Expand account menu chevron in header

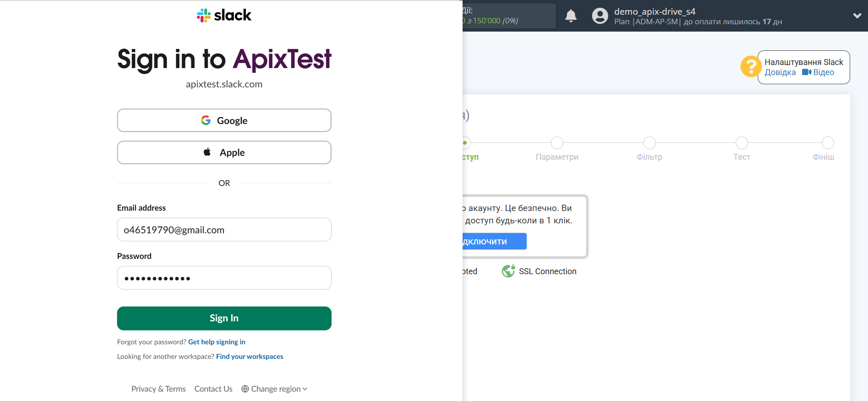[x=857, y=16]
